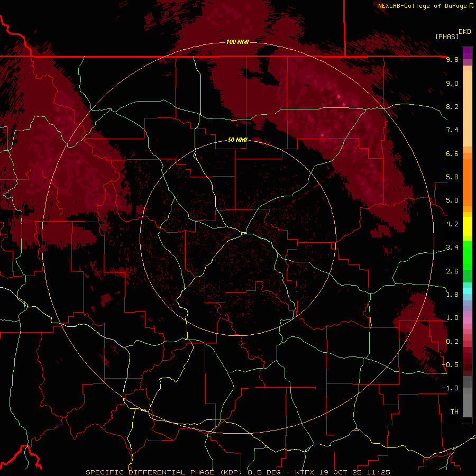Click the 3.4 value on the color scale
Viewport: 476px width, 476px height.
(x=452, y=248)
